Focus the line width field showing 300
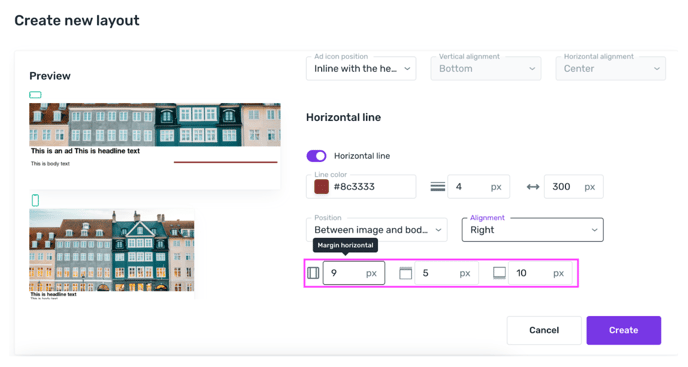The image size is (688, 367). click(x=574, y=187)
